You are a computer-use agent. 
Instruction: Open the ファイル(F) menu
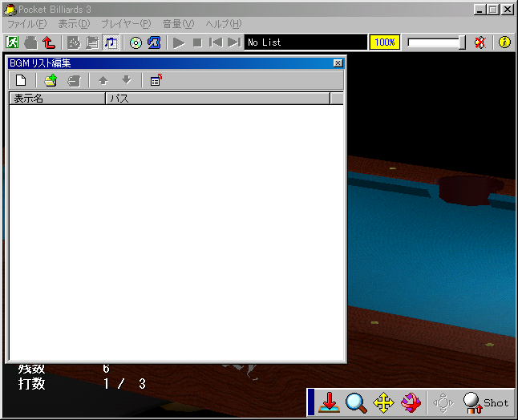[x=27, y=24]
